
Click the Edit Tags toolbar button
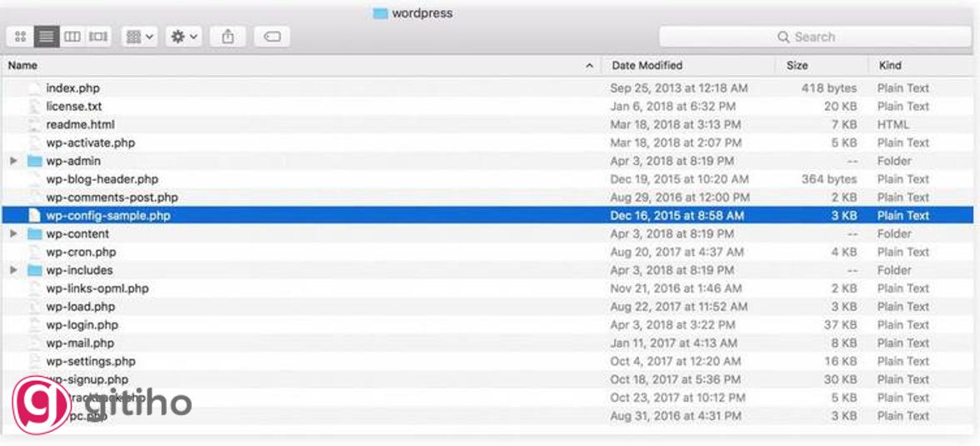(x=272, y=37)
